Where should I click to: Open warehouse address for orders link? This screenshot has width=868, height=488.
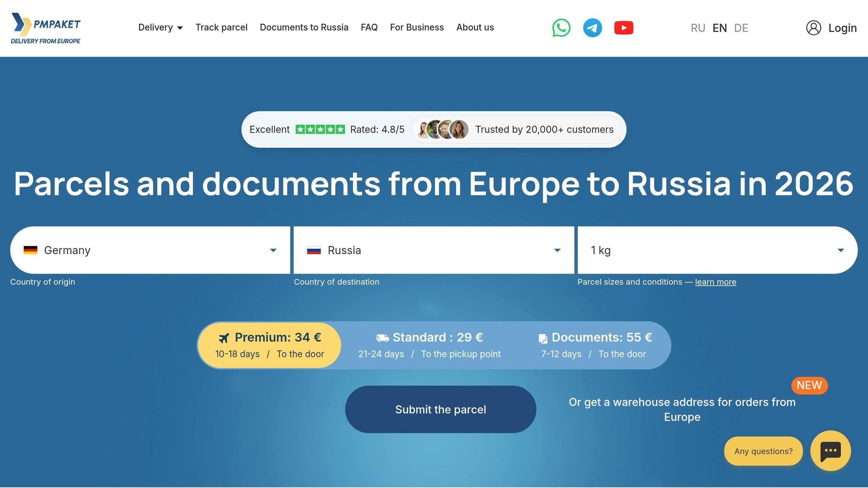point(682,410)
